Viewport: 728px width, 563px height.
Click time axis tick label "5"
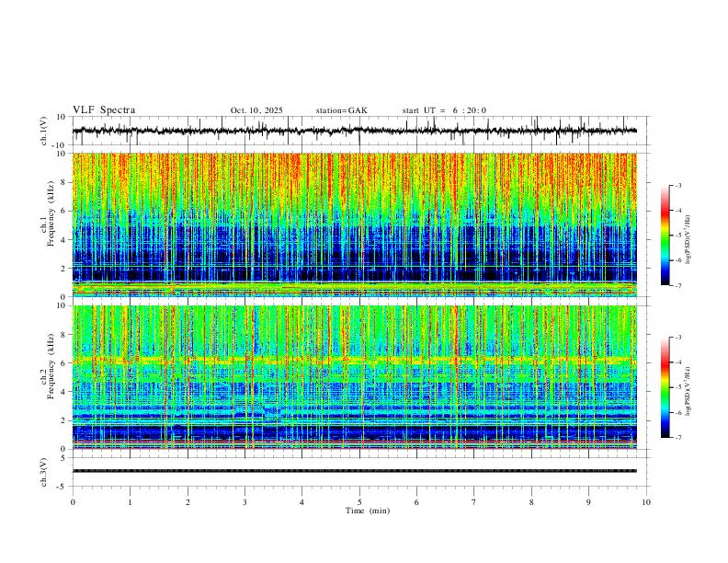click(359, 502)
